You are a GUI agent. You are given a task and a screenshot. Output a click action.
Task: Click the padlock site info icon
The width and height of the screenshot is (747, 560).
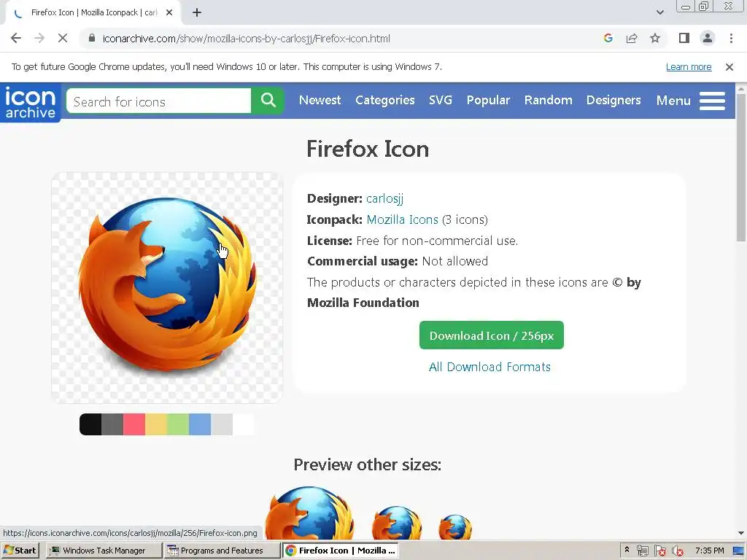pos(92,38)
